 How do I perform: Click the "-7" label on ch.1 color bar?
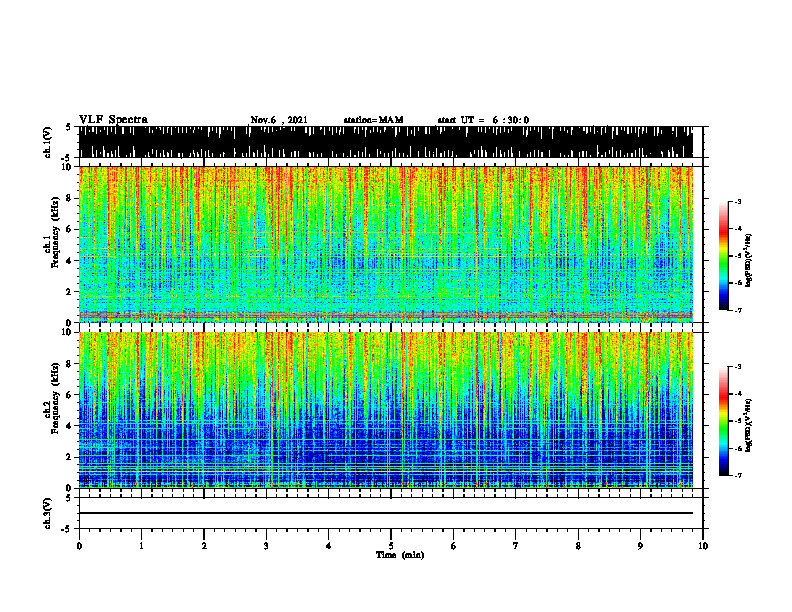pyautogui.click(x=737, y=310)
